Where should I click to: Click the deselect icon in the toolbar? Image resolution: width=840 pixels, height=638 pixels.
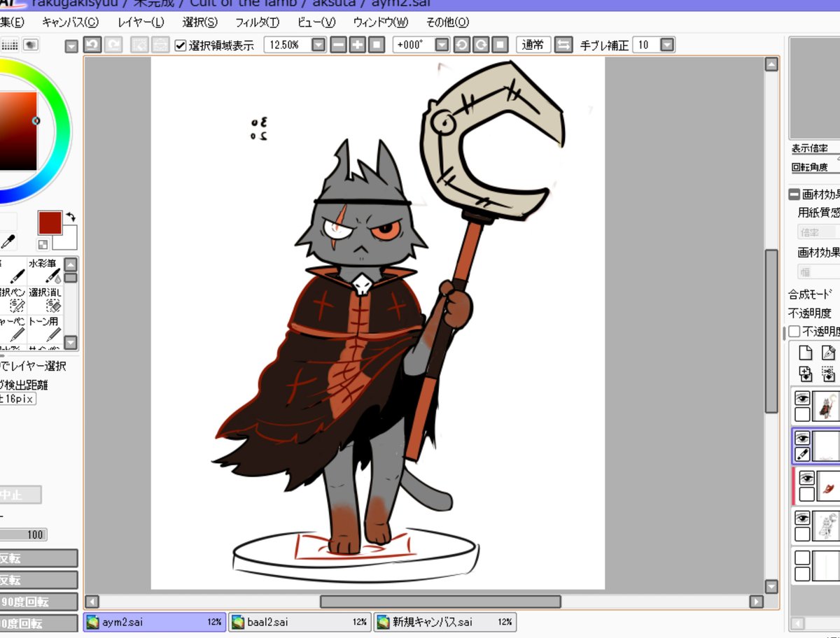pos(139,45)
